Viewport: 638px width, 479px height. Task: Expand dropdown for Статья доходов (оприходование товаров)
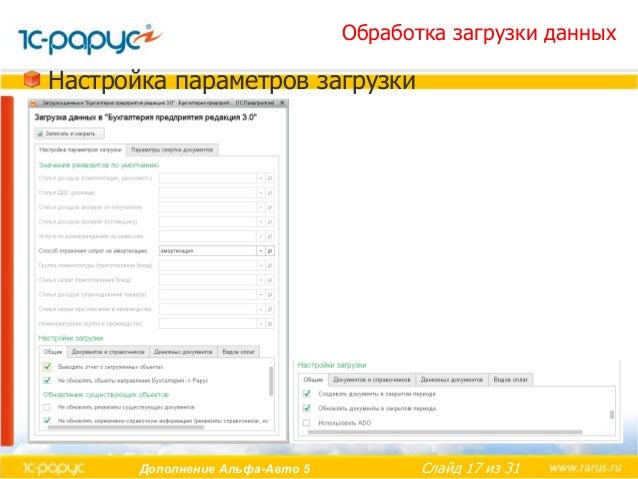point(261,295)
